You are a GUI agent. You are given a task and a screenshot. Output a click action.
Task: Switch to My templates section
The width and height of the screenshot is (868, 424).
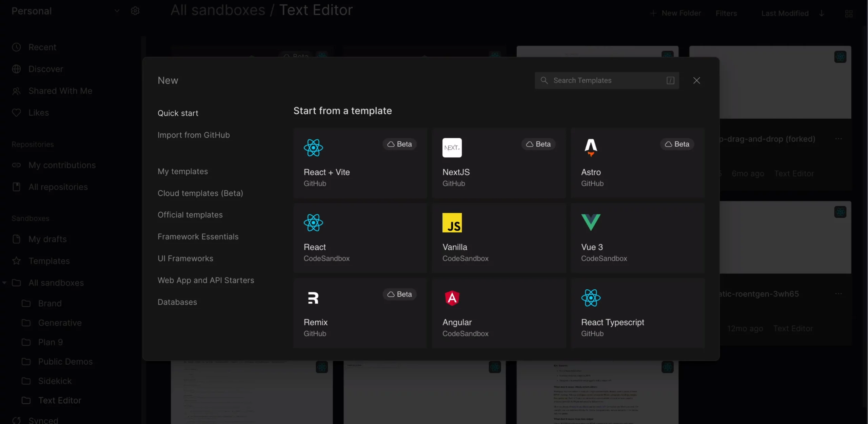(x=183, y=171)
